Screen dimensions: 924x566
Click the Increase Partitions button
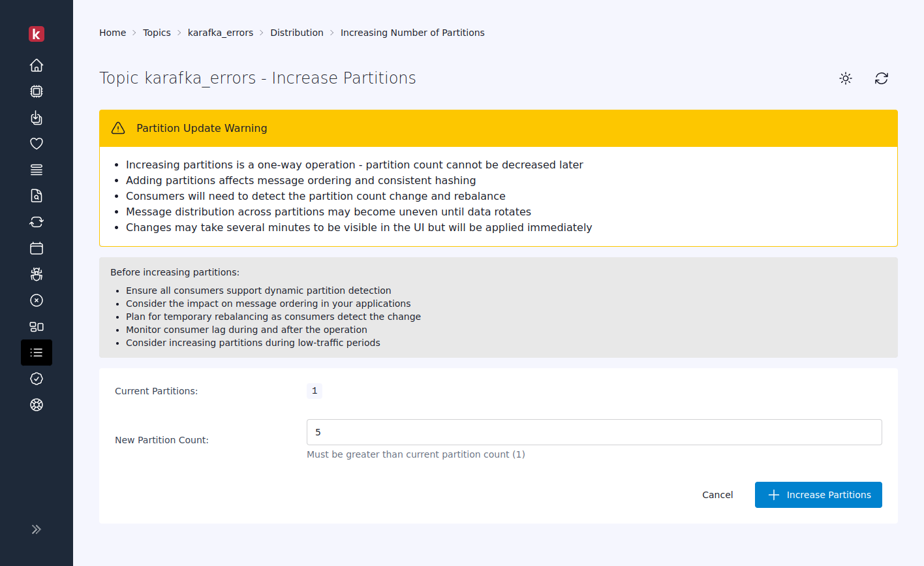[x=818, y=495]
